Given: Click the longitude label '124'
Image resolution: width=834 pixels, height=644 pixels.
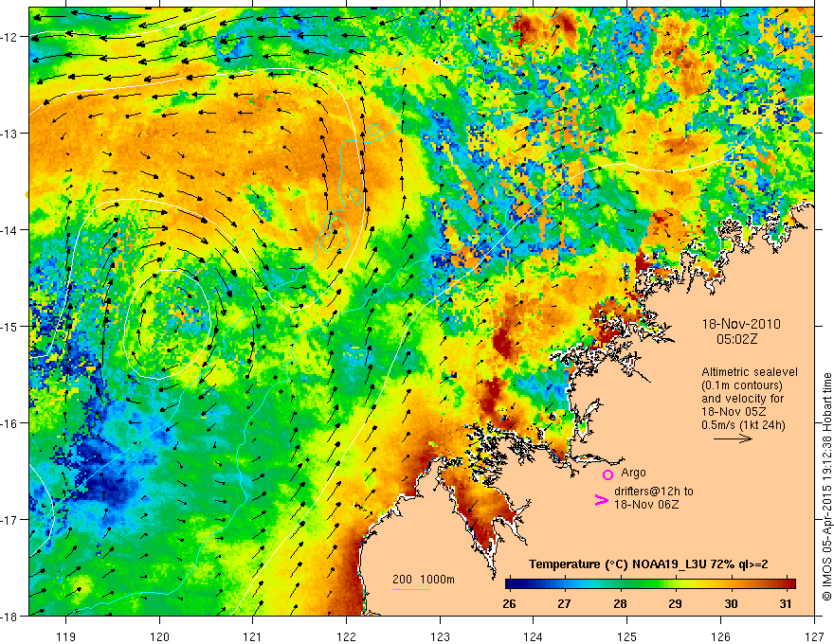Looking at the screenshot, I should click(533, 636).
